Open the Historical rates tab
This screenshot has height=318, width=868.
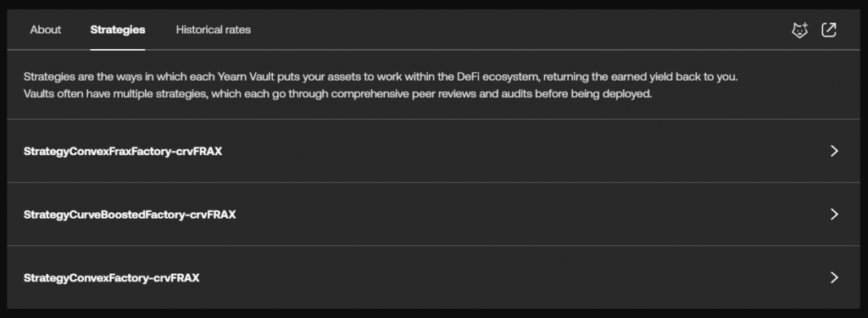pos(213,30)
